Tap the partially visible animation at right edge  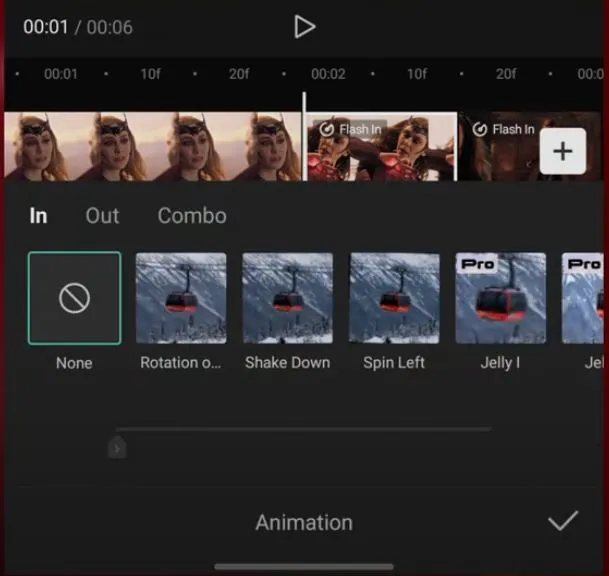(584, 298)
